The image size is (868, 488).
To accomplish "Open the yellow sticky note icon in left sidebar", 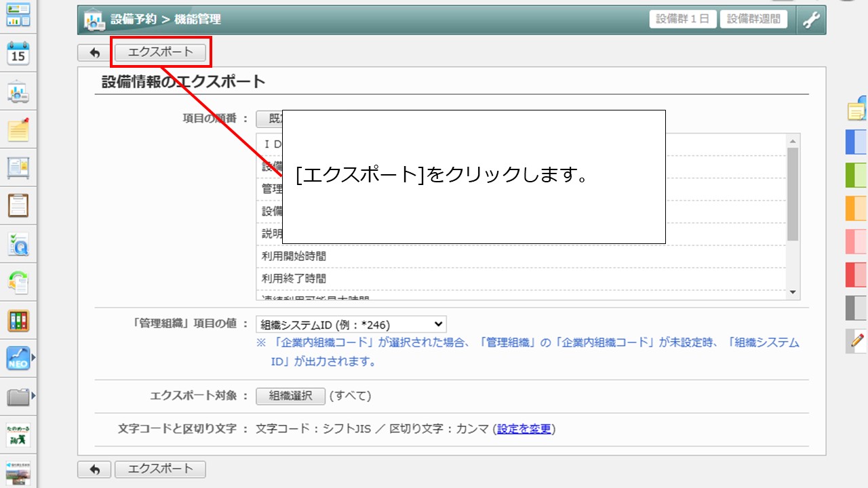I will [x=18, y=129].
